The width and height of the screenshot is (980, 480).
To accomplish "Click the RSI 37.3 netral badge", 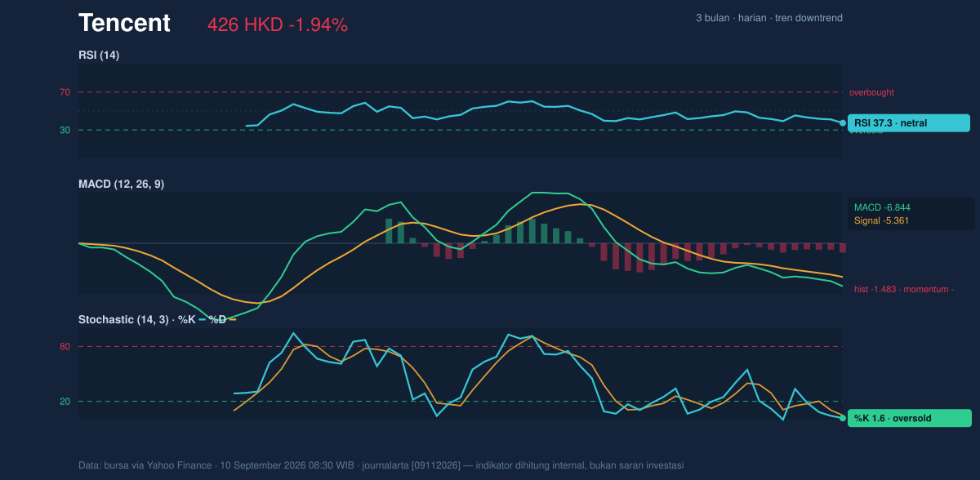I will pyautogui.click(x=909, y=123).
